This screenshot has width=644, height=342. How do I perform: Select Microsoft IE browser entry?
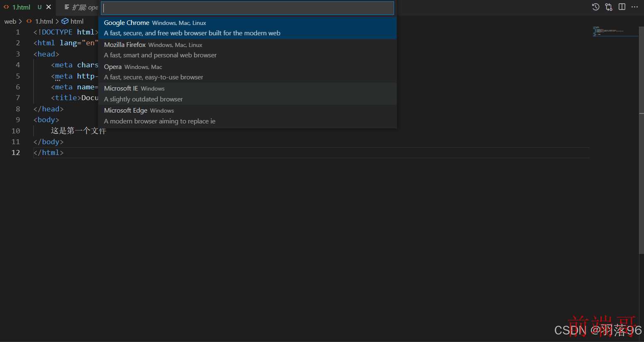click(x=247, y=93)
